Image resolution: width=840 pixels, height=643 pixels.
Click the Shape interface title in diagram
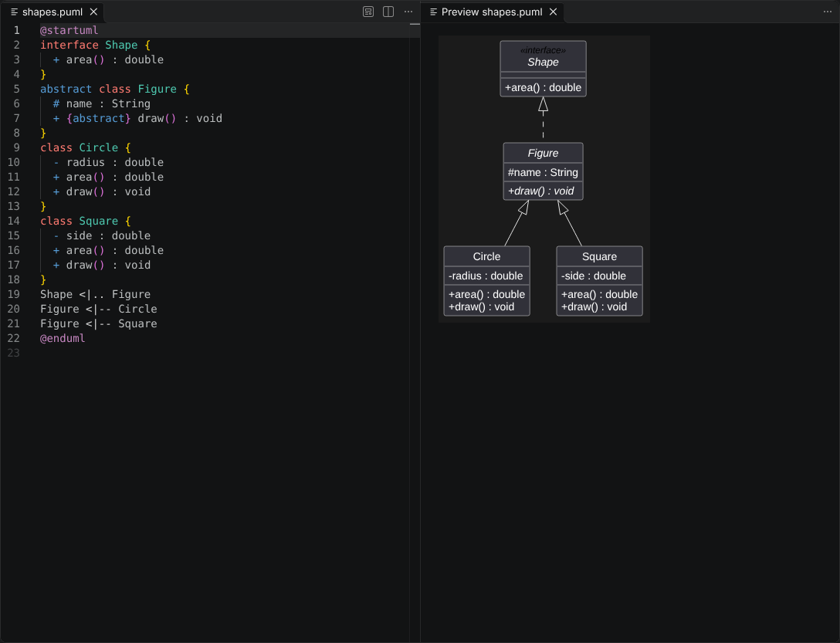pyautogui.click(x=543, y=63)
